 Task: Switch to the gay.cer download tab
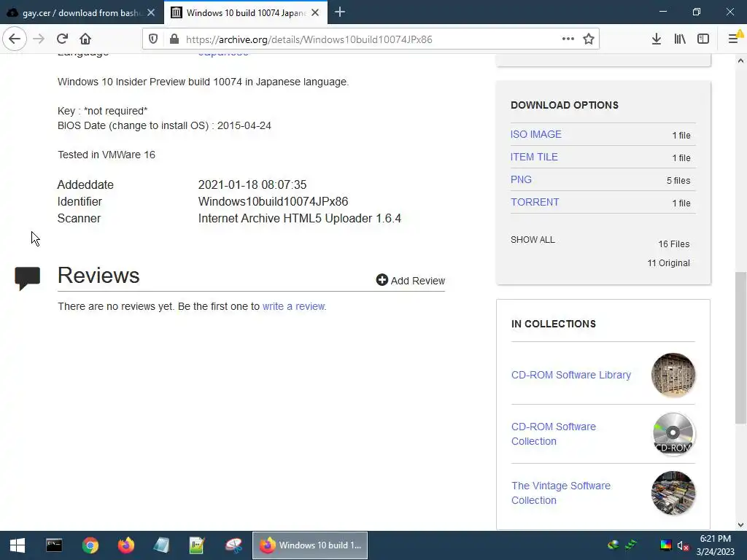click(x=82, y=13)
